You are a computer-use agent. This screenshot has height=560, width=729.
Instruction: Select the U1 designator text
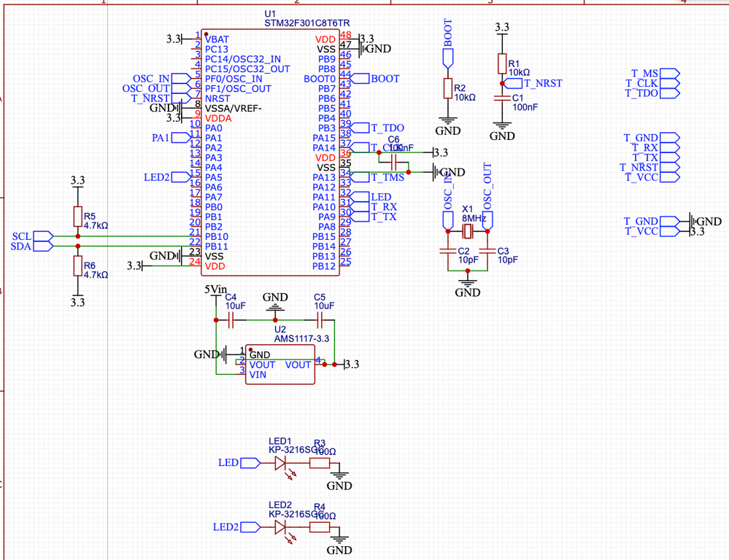tap(270, 14)
